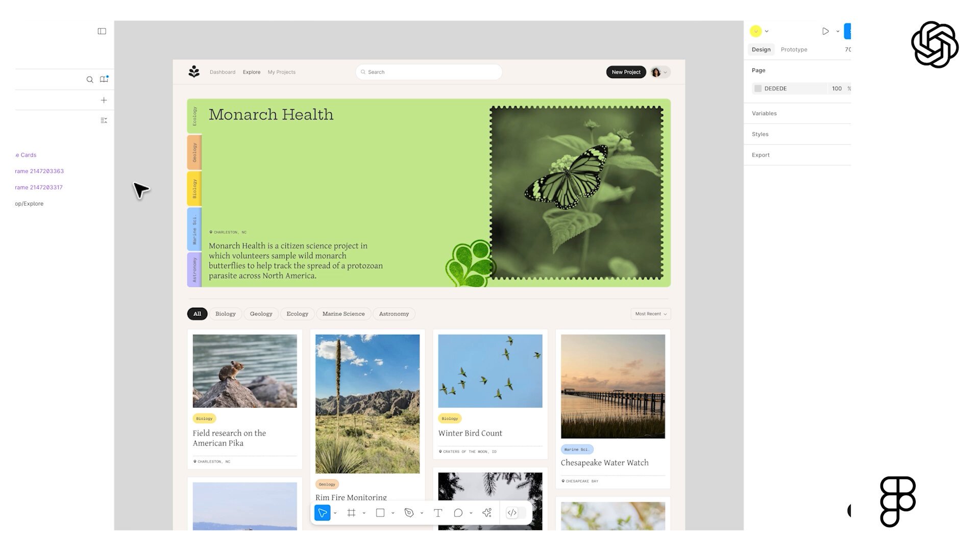This screenshot has width=980, height=551.
Task: Expand the shape tools dropdown arrow
Action: pos(393,513)
